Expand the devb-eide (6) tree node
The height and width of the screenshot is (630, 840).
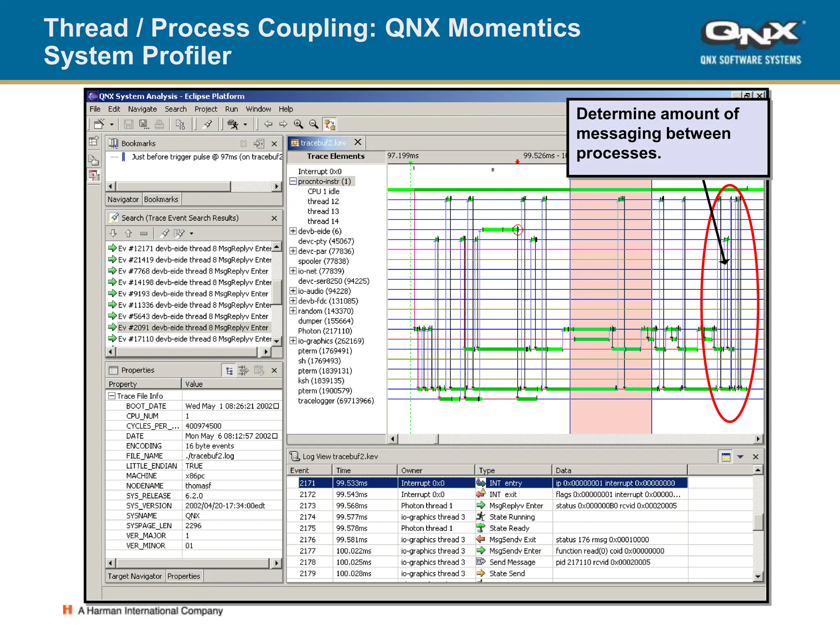pyautogui.click(x=293, y=231)
